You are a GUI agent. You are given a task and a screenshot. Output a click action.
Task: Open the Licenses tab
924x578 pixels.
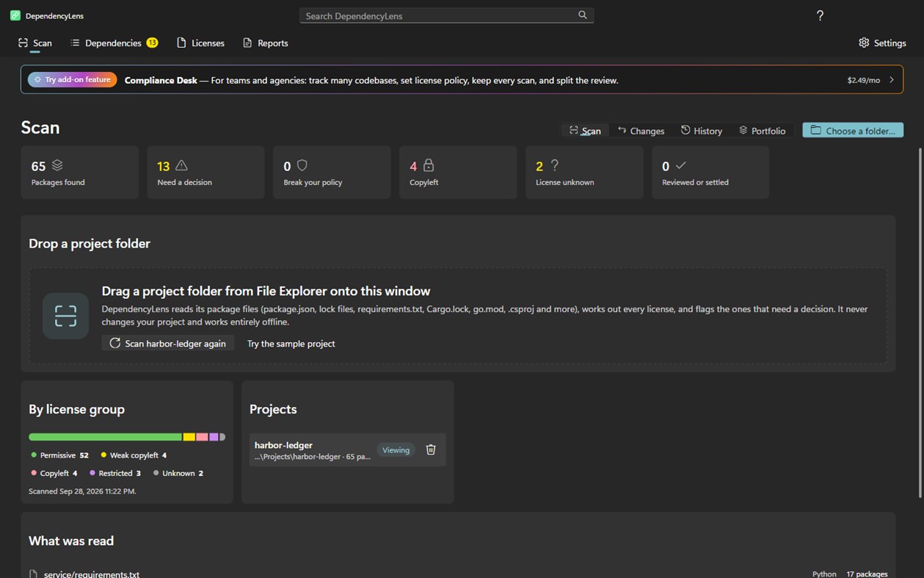[201, 43]
